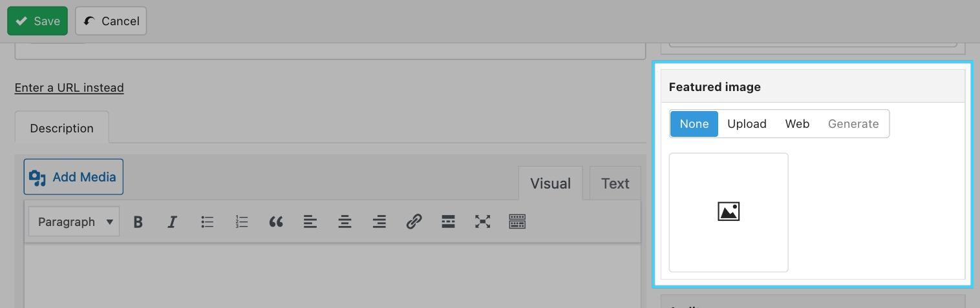The height and width of the screenshot is (308, 980).
Task: Apply italic formatting
Action: 172,222
